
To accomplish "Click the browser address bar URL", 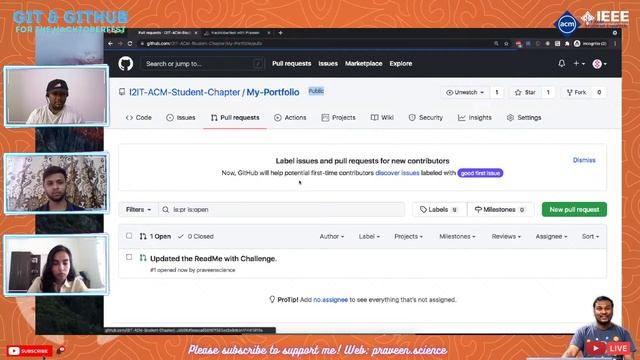I will click(x=204, y=43).
